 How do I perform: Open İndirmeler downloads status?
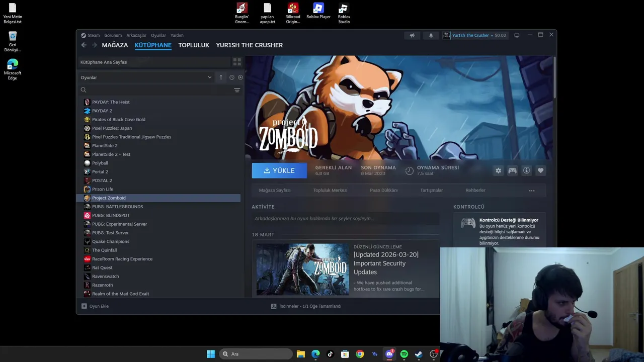pos(306,306)
